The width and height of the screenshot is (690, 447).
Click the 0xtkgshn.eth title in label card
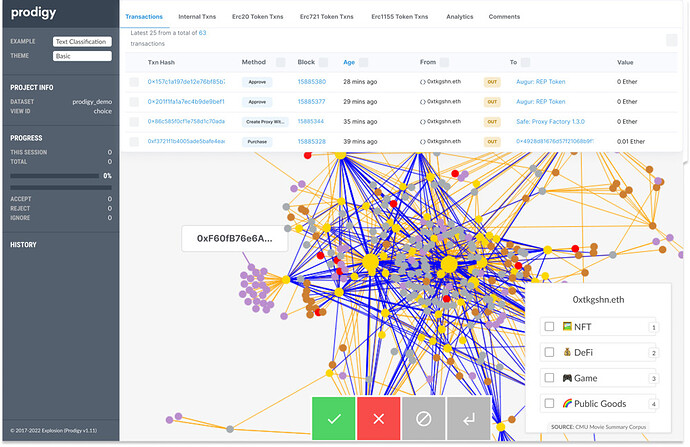pos(598,300)
